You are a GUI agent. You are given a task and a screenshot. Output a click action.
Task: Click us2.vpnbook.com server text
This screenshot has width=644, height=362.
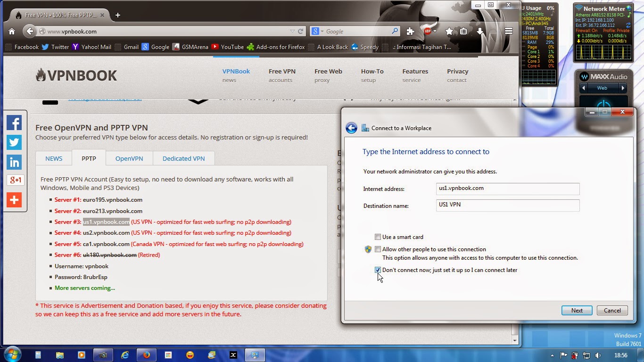coord(106,233)
